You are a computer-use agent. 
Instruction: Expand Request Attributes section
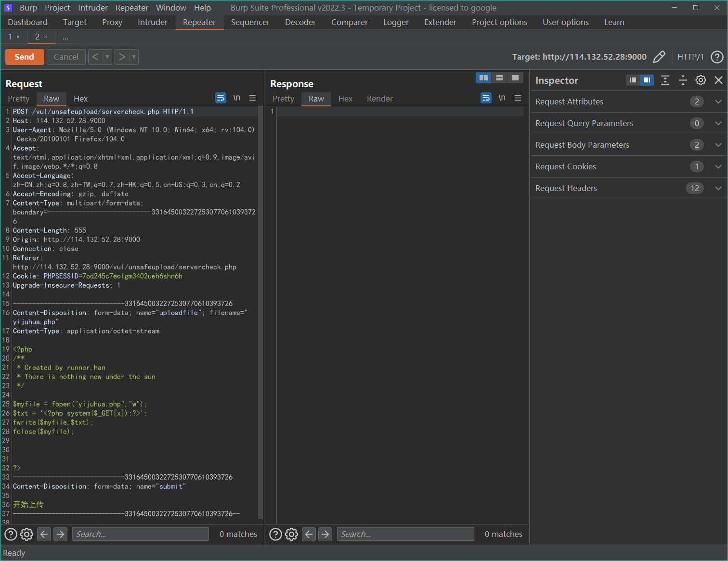point(629,102)
